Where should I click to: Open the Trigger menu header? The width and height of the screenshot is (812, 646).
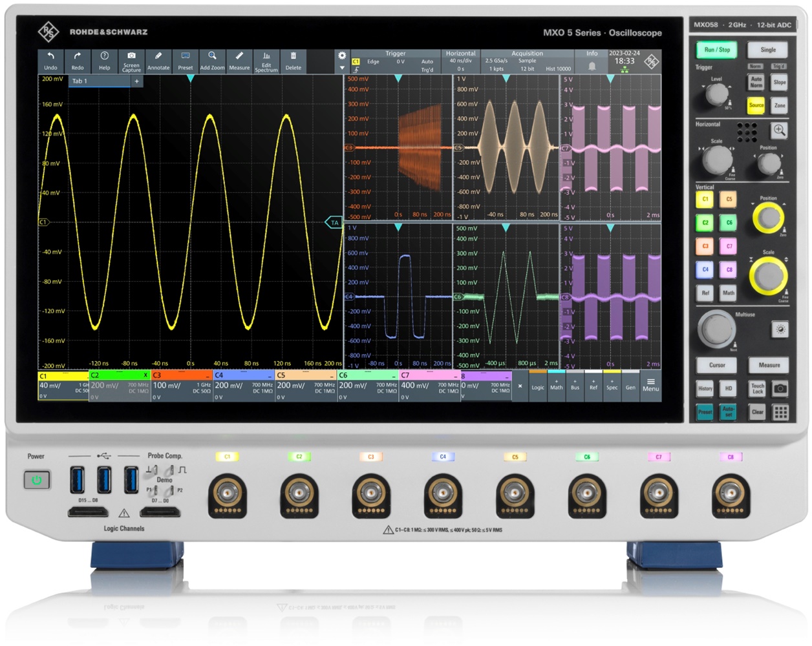click(x=395, y=54)
